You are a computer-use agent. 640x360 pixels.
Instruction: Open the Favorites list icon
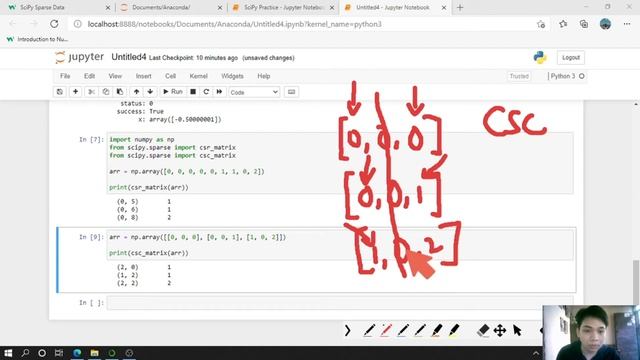point(563,24)
